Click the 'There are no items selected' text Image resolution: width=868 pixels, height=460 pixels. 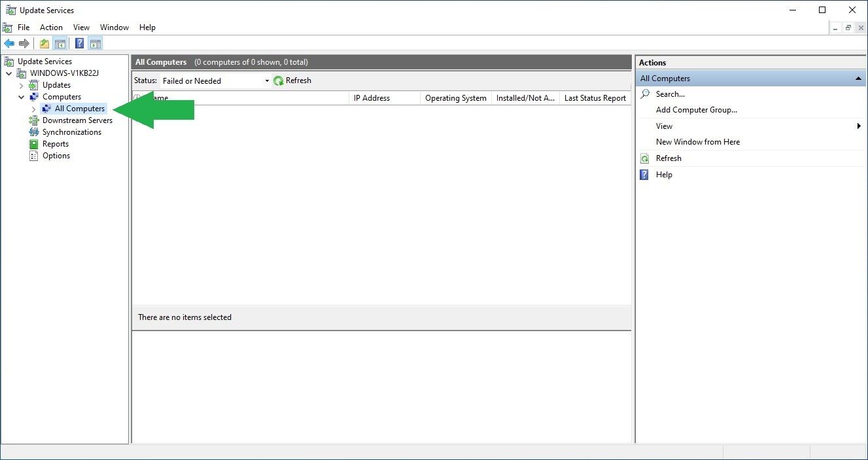[184, 317]
